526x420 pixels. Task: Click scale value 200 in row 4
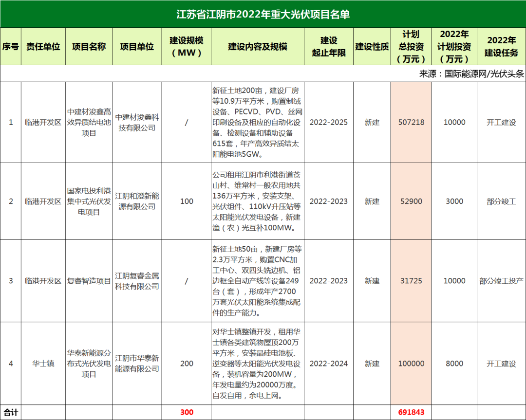pyautogui.click(x=187, y=364)
